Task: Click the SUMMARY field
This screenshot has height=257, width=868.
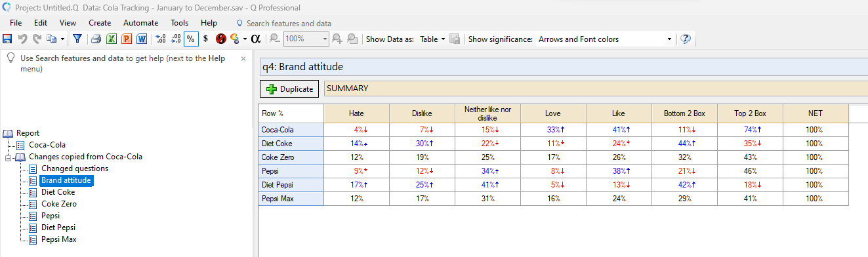Action: tap(596, 89)
